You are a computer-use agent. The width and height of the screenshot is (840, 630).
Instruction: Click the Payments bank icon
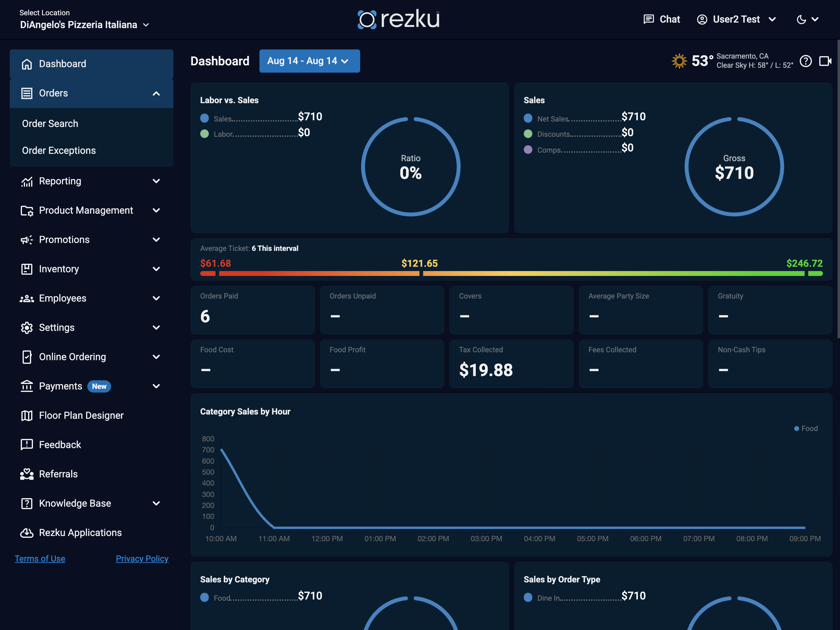point(27,386)
